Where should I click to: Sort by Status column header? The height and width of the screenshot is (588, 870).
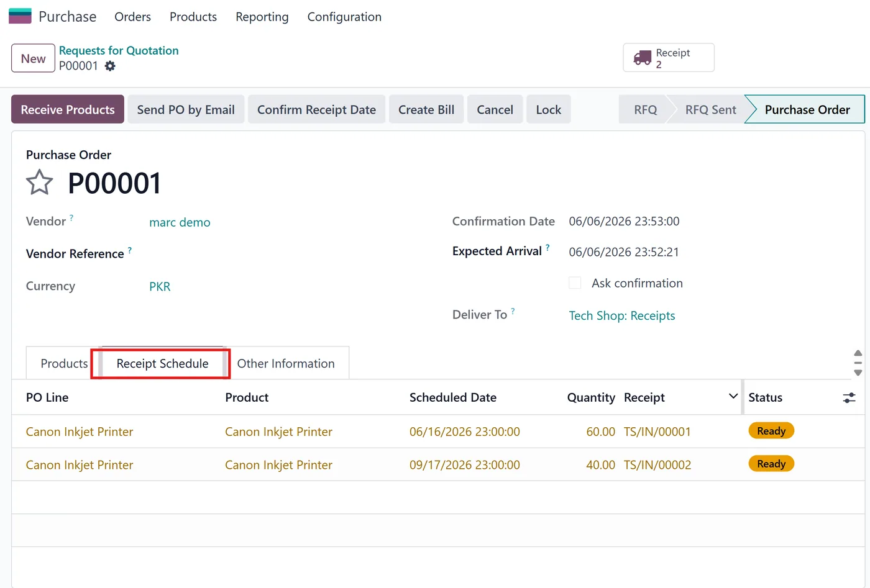pyautogui.click(x=765, y=397)
